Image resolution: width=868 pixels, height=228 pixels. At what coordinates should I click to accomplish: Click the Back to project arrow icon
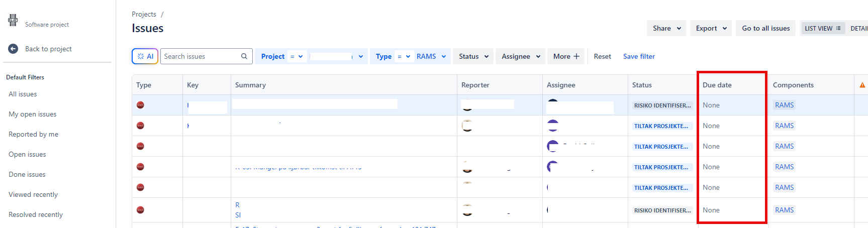pos(13,49)
